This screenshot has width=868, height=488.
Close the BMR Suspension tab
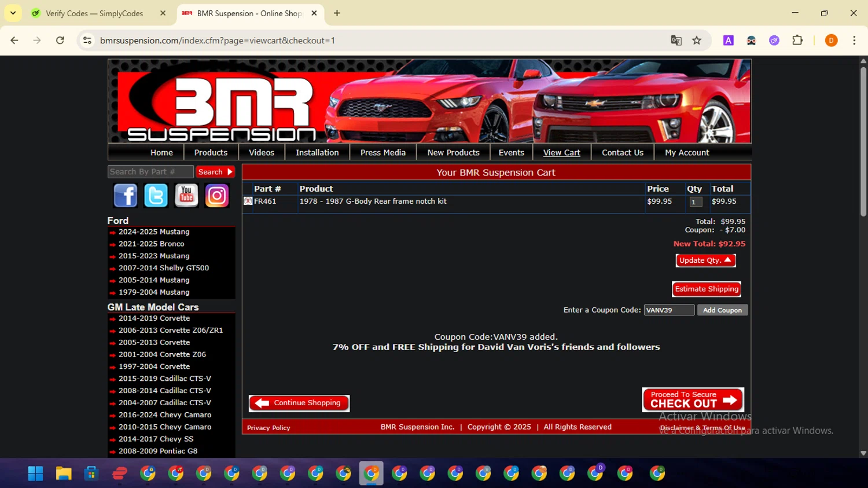[x=314, y=13]
